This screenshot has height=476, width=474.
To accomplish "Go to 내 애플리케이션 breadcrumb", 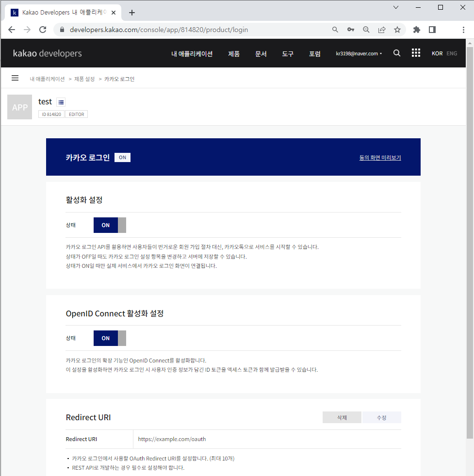I will 47,79.
